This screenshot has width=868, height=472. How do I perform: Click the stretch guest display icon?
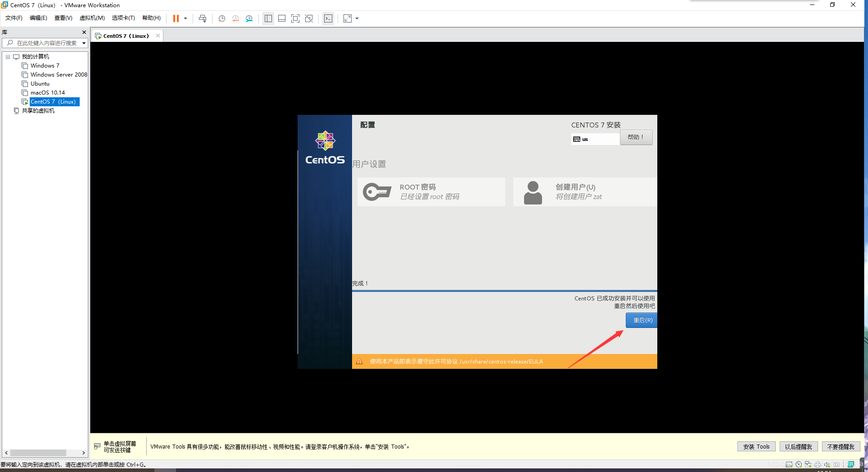pyautogui.click(x=348, y=18)
